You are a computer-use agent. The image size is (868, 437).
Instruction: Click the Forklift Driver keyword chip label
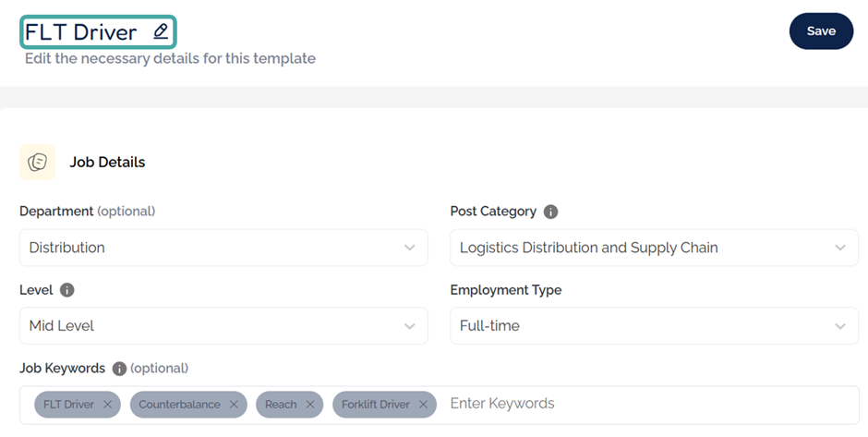click(375, 405)
